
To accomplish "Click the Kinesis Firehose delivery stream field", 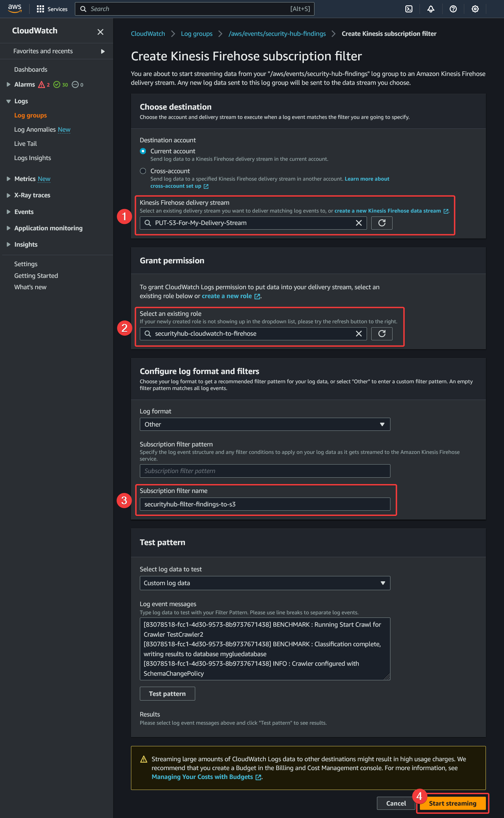I will [x=253, y=223].
